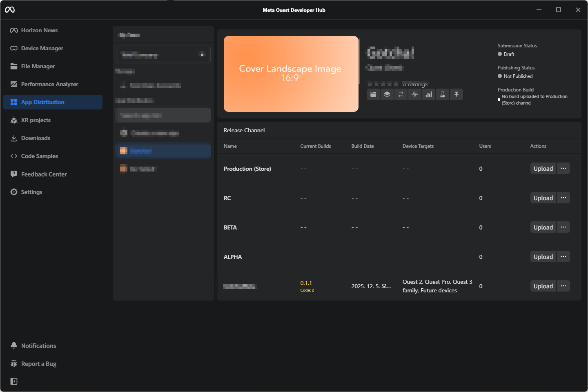Open Report a Bug via the bug icon
Image resolution: width=588 pixels, height=392 pixels.
pos(14,363)
